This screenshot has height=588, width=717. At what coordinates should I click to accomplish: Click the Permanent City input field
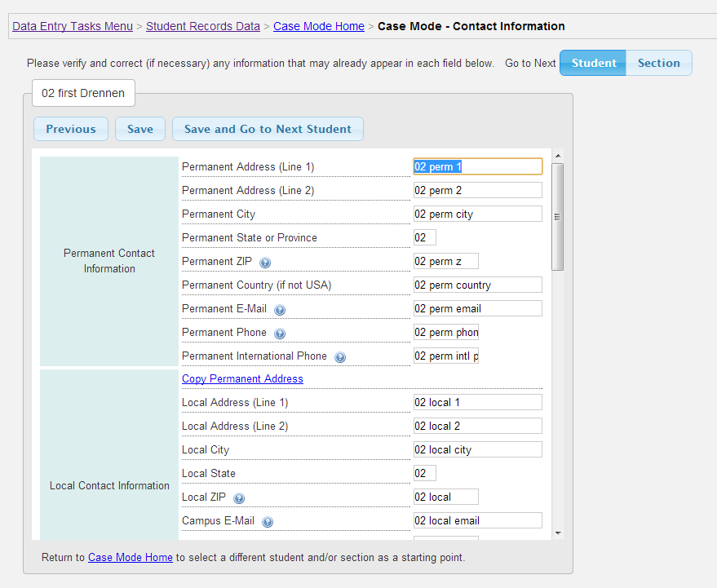click(x=477, y=214)
